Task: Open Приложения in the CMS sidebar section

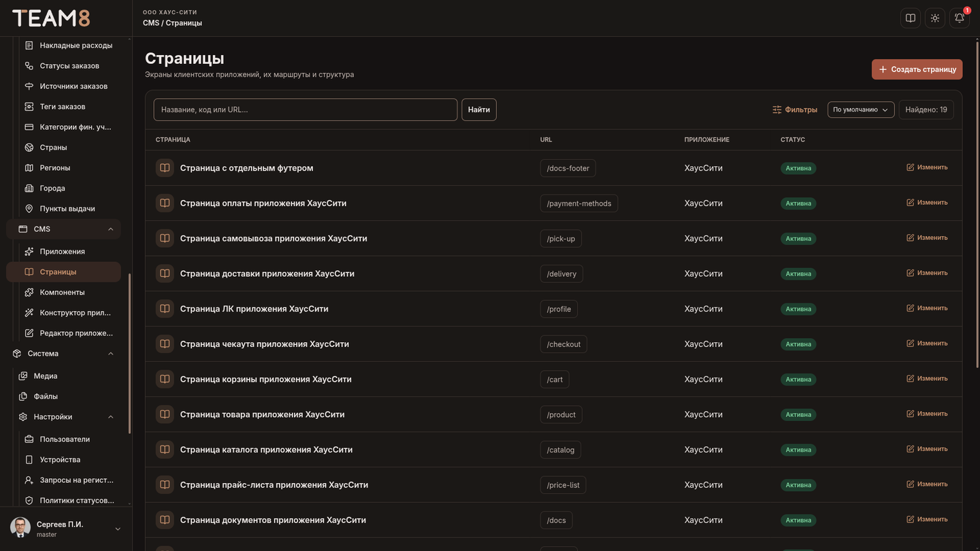Action: [63, 252]
